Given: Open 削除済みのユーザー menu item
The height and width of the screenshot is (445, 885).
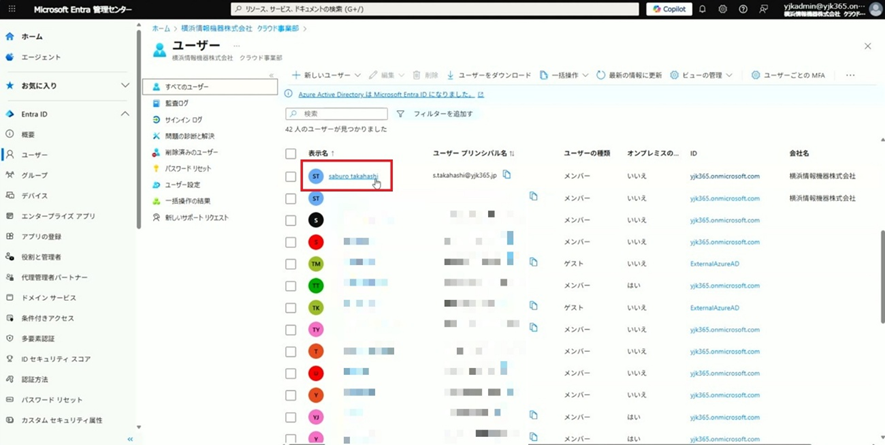Looking at the screenshot, I should pos(191,152).
